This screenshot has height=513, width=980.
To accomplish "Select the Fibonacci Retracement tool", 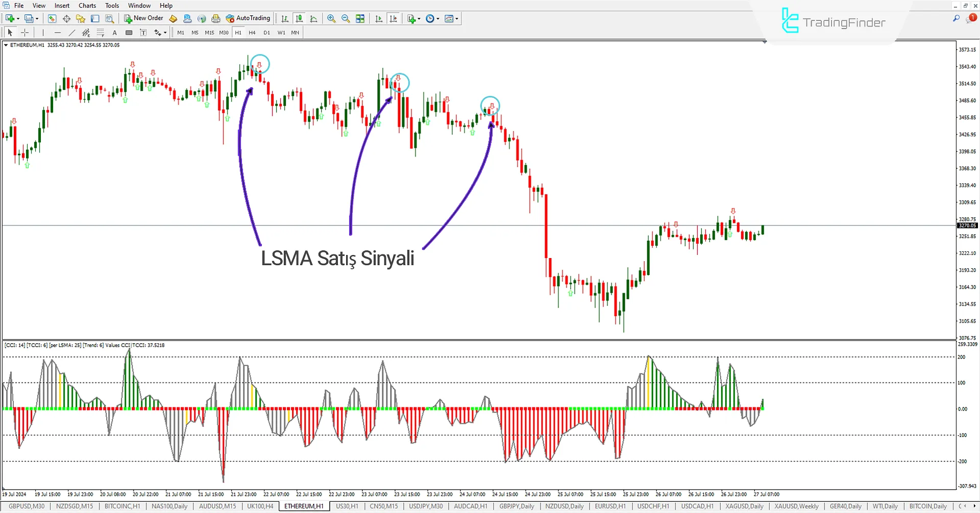I will (x=101, y=32).
